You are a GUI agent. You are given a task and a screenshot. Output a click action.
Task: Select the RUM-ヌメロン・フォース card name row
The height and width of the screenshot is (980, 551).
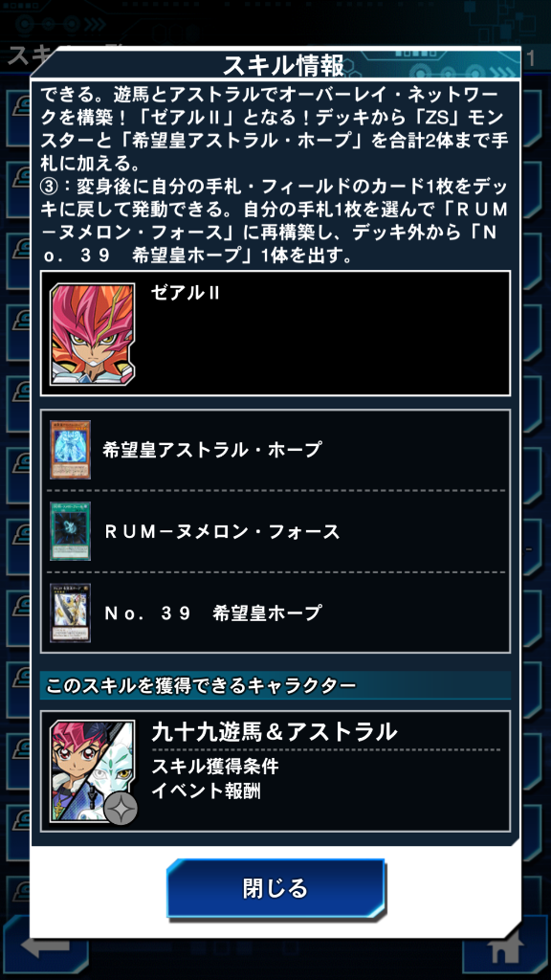pyautogui.click(x=275, y=531)
